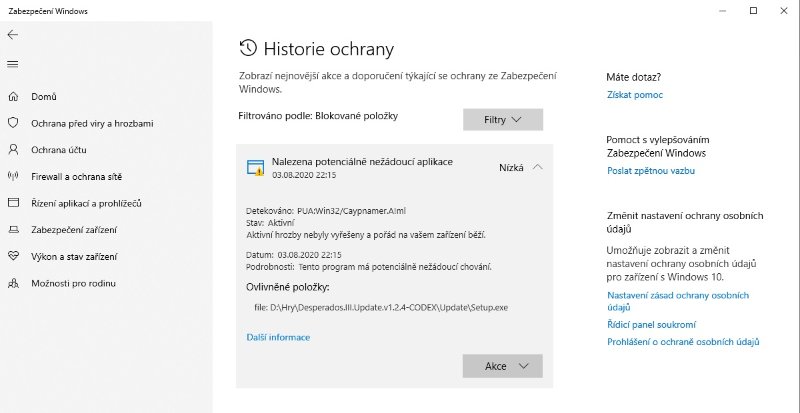Image resolution: width=800 pixels, height=413 pixels.
Task: Click the Ovlivněné položky heading
Action: [x=288, y=287]
